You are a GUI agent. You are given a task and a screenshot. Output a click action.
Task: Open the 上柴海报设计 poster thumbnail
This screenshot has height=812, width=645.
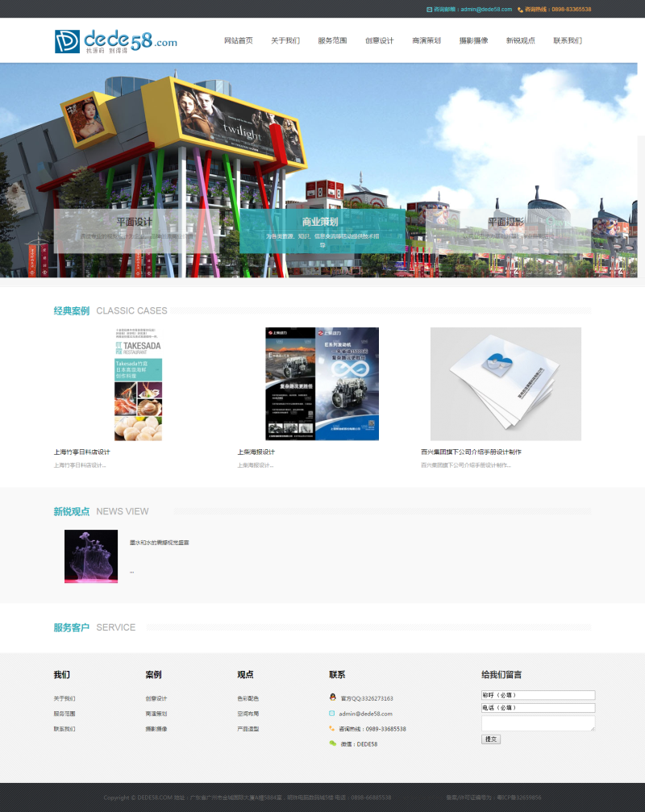(x=322, y=384)
